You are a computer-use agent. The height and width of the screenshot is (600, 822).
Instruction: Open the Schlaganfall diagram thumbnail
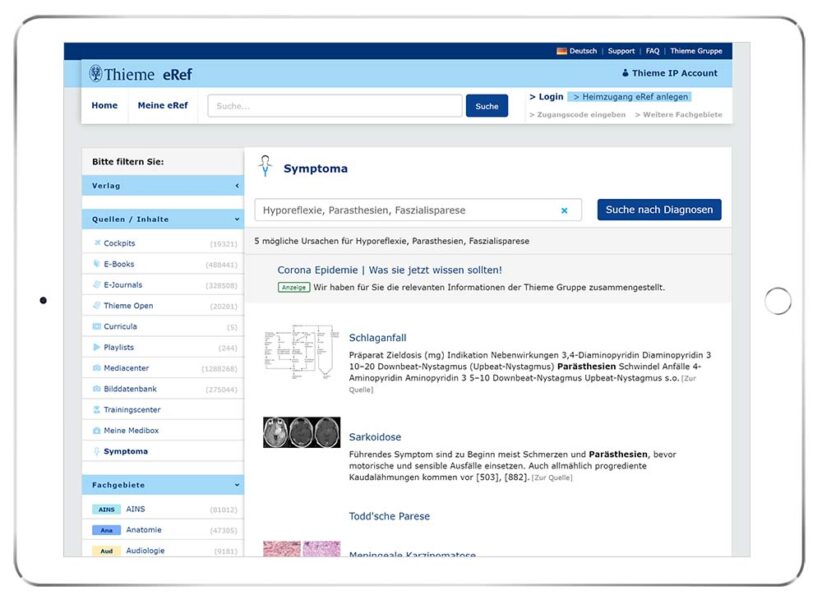coord(301,352)
